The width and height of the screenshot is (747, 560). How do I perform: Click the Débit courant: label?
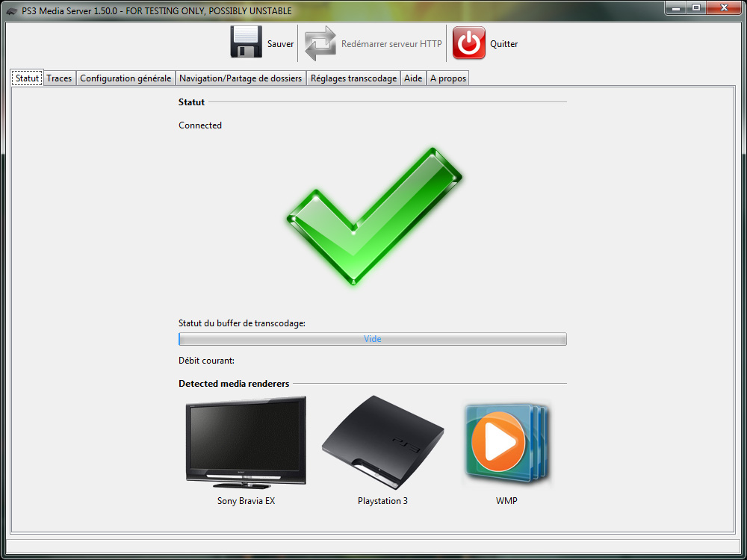pos(206,361)
